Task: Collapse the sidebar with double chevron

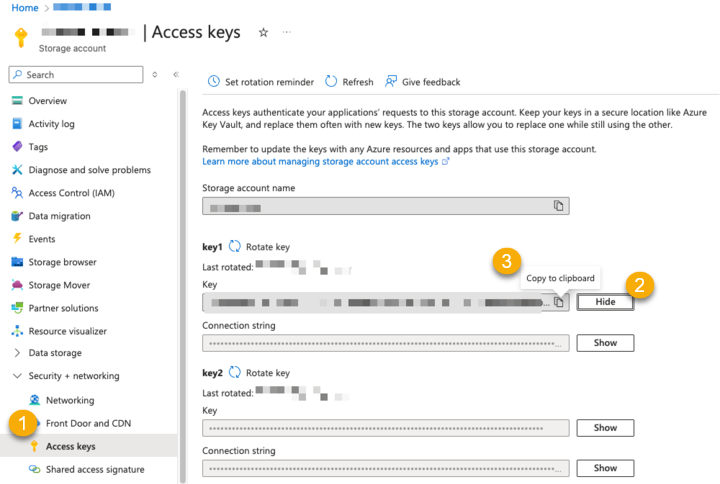Action: tap(176, 75)
